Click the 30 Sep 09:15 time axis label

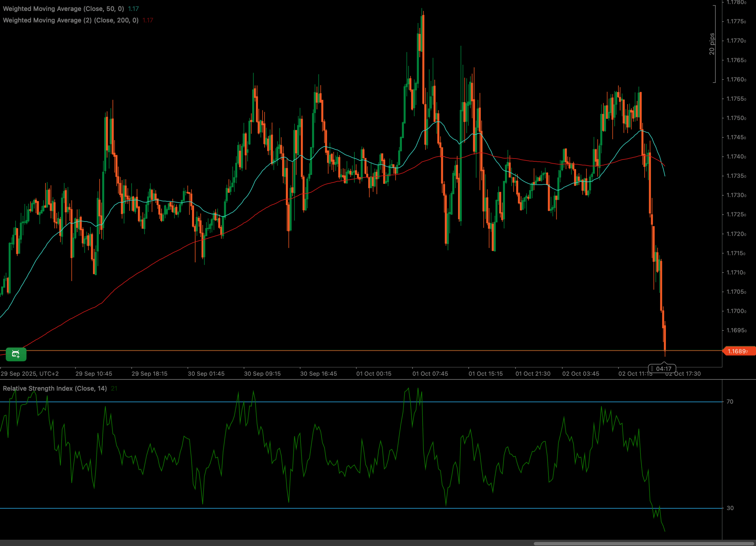tap(262, 374)
